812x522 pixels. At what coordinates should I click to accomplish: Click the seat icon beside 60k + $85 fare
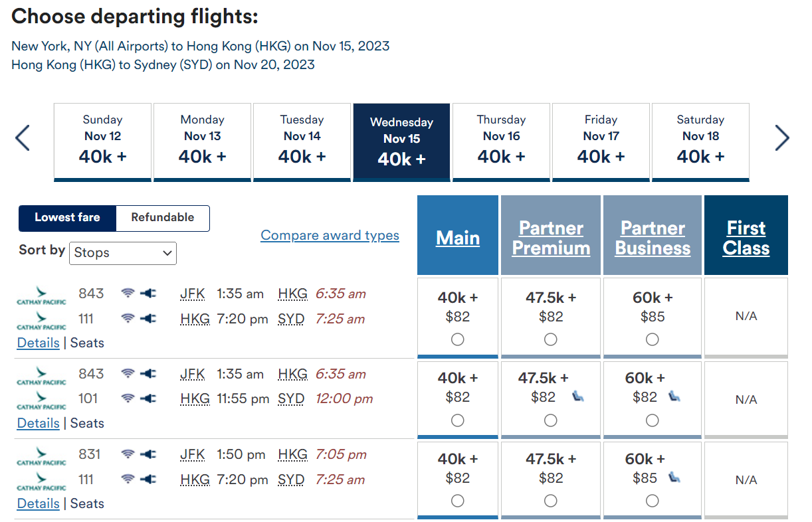click(x=673, y=477)
